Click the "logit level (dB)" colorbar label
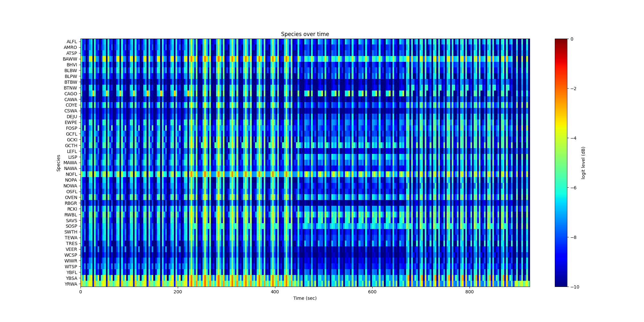 [x=583, y=163]
